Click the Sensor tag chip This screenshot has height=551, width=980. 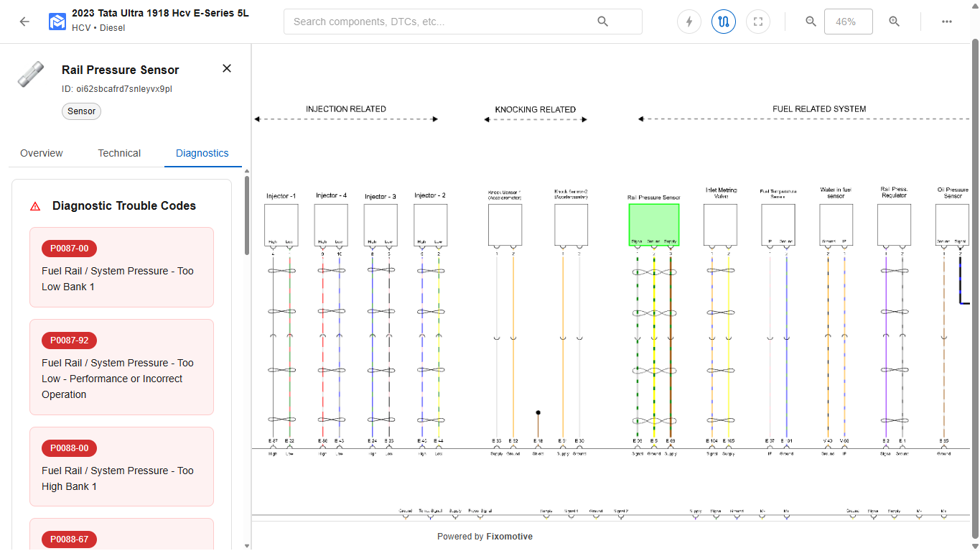pyautogui.click(x=81, y=111)
